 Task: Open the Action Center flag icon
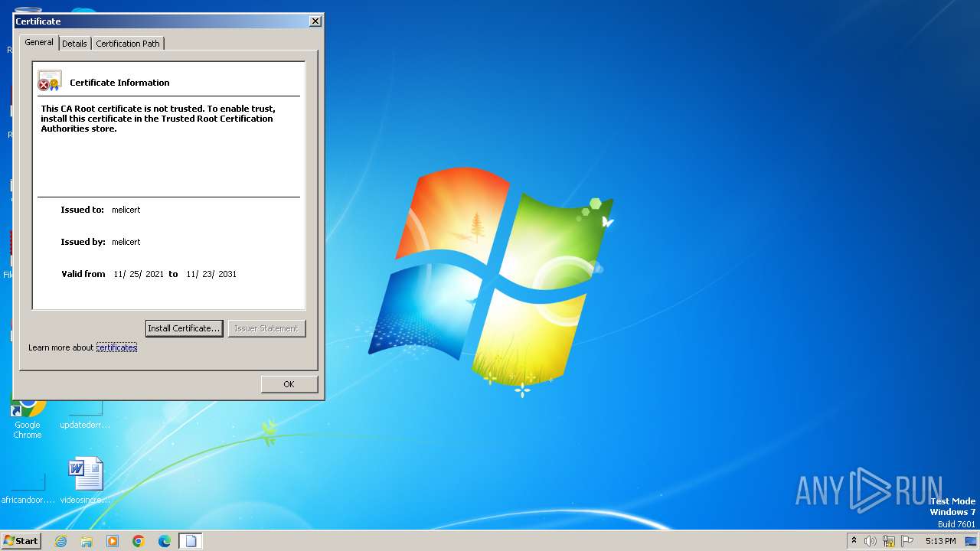[x=907, y=541]
